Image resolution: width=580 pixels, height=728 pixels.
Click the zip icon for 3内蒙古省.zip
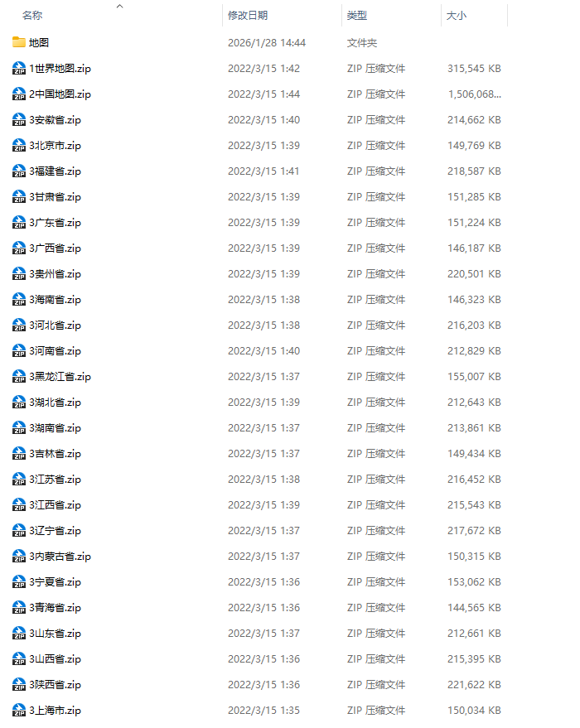tap(18, 557)
